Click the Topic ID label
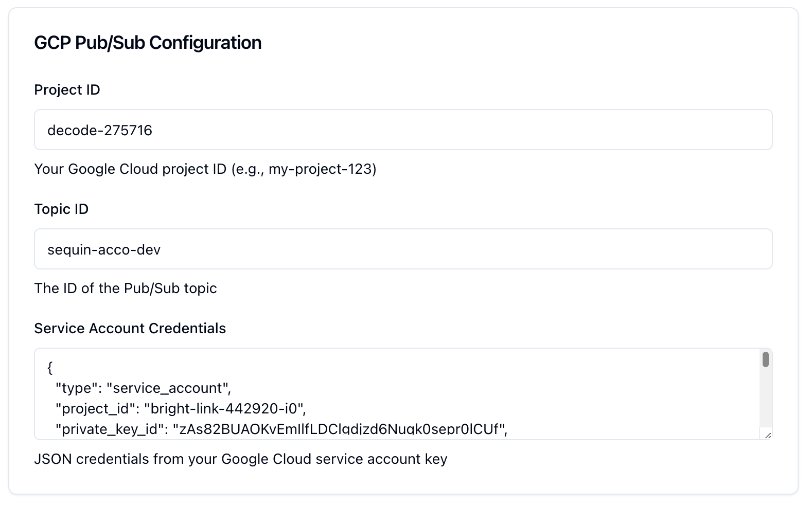The width and height of the screenshot is (812, 506). pyautogui.click(x=61, y=209)
